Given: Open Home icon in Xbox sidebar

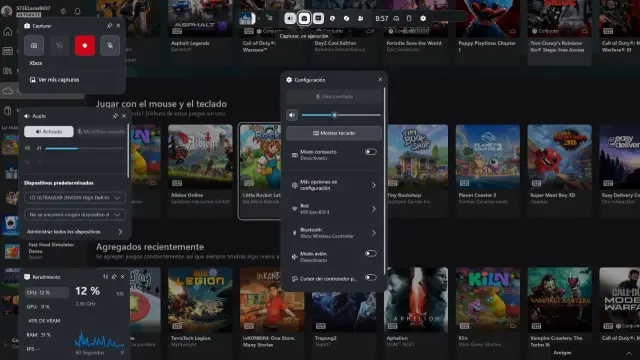Looking at the screenshot, I should [x=8, y=32].
